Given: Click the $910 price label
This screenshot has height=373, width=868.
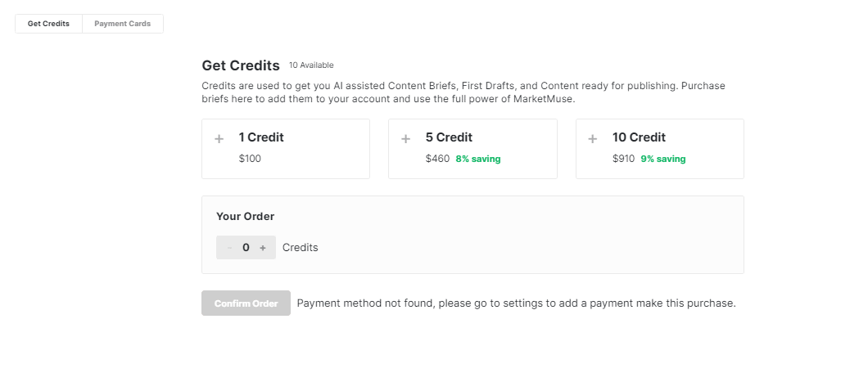Looking at the screenshot, I should click(x=623, y=159).
